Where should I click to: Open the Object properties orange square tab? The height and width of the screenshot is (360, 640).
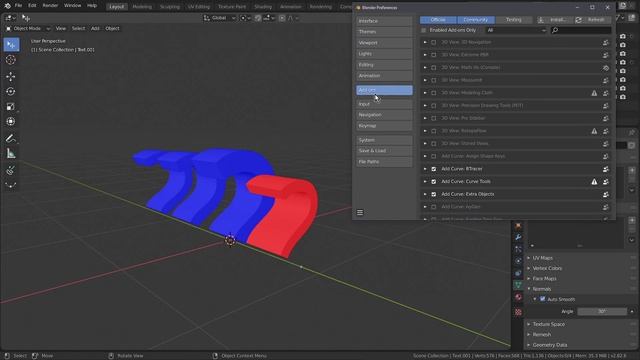[518, 225]
